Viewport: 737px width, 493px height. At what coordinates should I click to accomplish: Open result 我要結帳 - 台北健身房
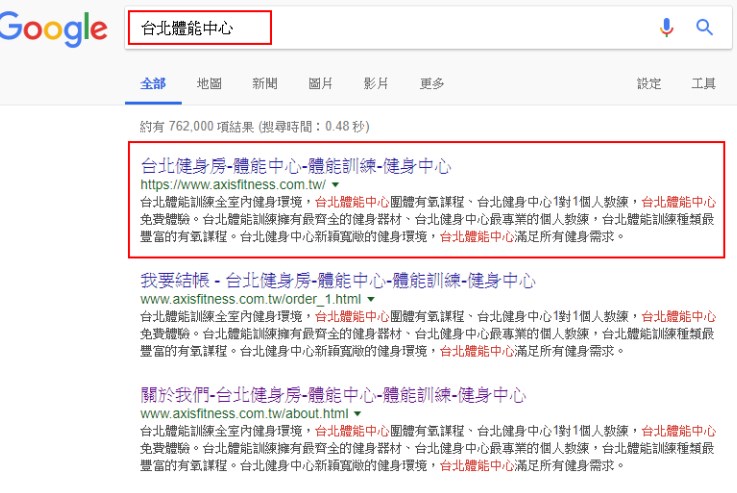tap(337, 281)
